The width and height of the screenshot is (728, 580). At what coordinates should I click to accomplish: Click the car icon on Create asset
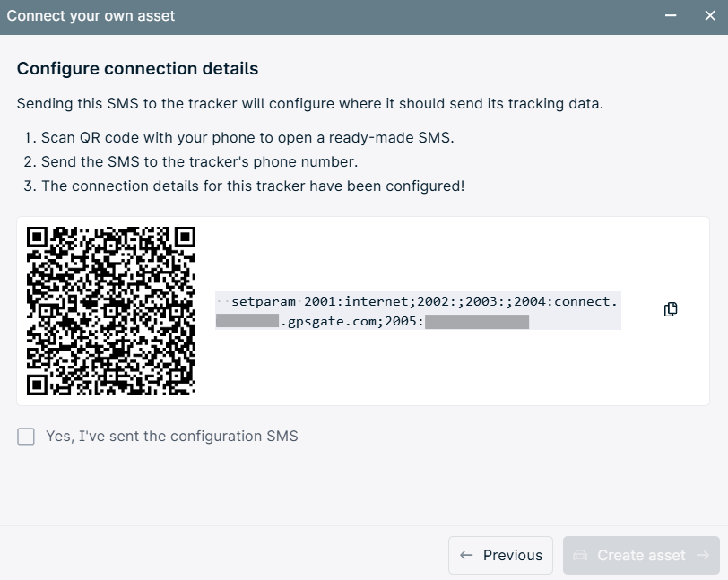(x=580, y=556)
